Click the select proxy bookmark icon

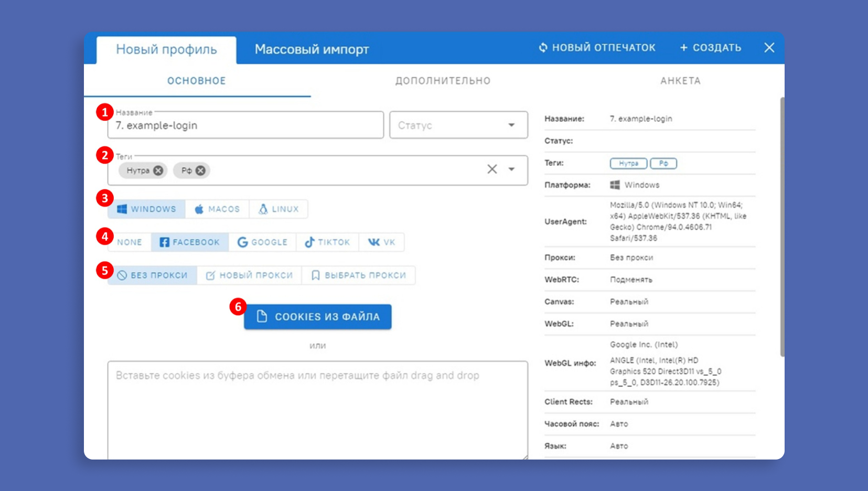click(316, 275)
